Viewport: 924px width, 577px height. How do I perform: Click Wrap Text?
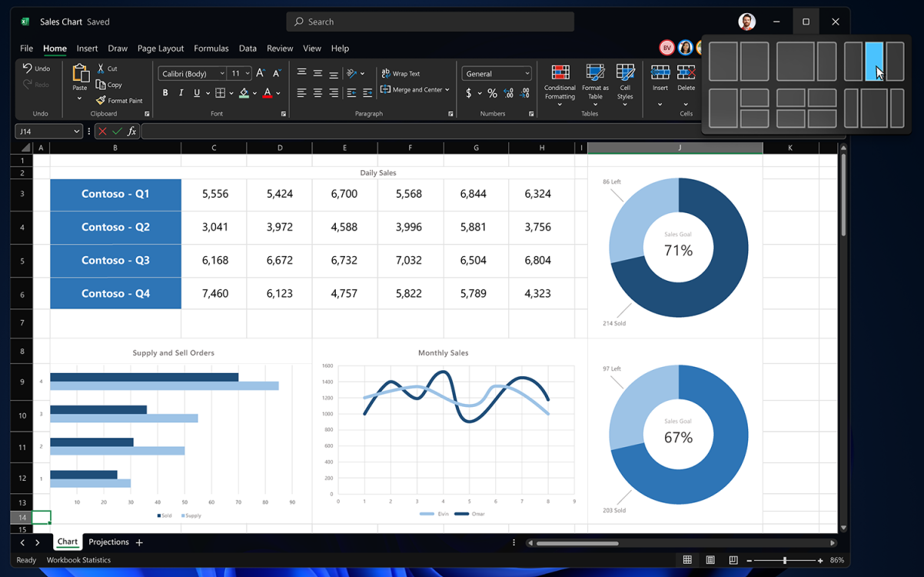pyautogui.click(x=401, y=74)
